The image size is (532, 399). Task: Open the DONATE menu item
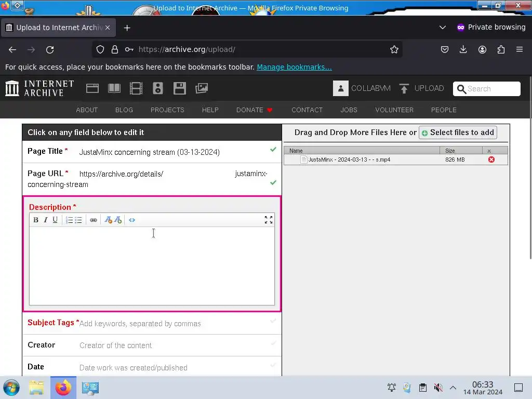pyautogui.click(x=255, y=110)
